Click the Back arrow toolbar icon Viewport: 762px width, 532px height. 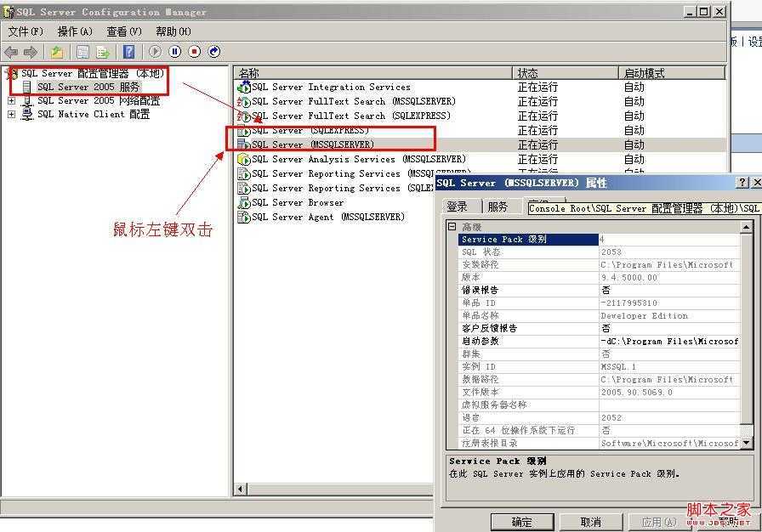pos(11,52)
